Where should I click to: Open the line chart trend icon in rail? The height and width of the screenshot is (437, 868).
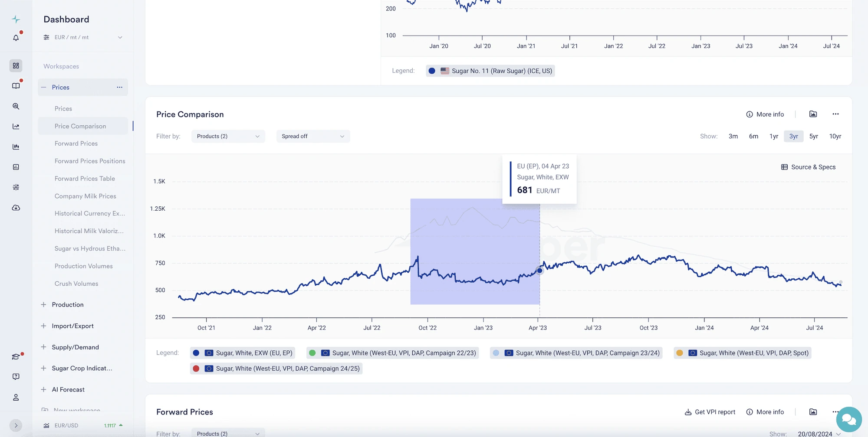pos(16,127)
